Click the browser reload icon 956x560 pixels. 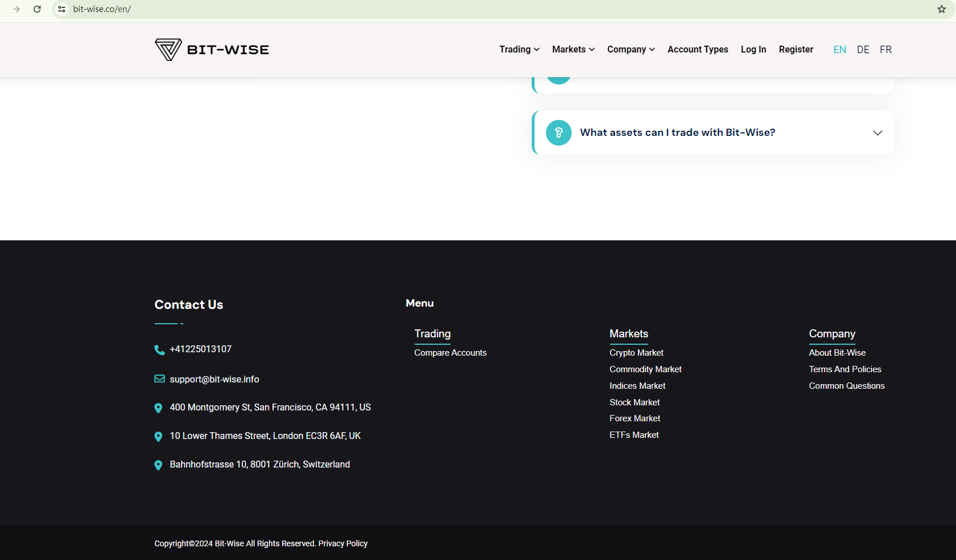pos(37,9)
